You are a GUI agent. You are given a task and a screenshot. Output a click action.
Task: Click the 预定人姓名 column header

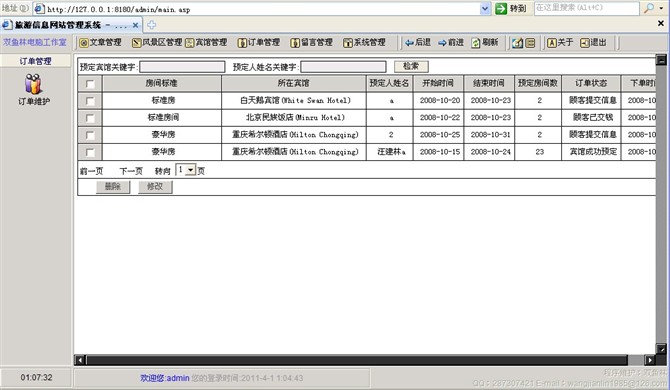[x=389, y=83]
